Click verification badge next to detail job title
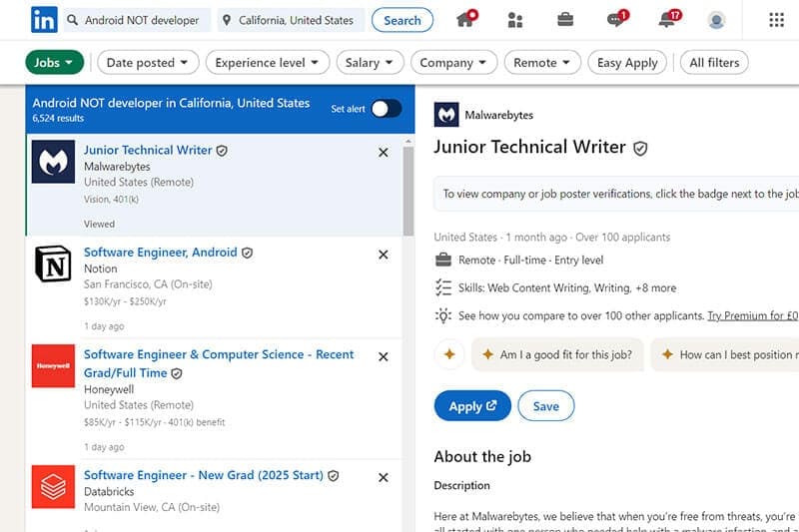 (x=640, y=148)
